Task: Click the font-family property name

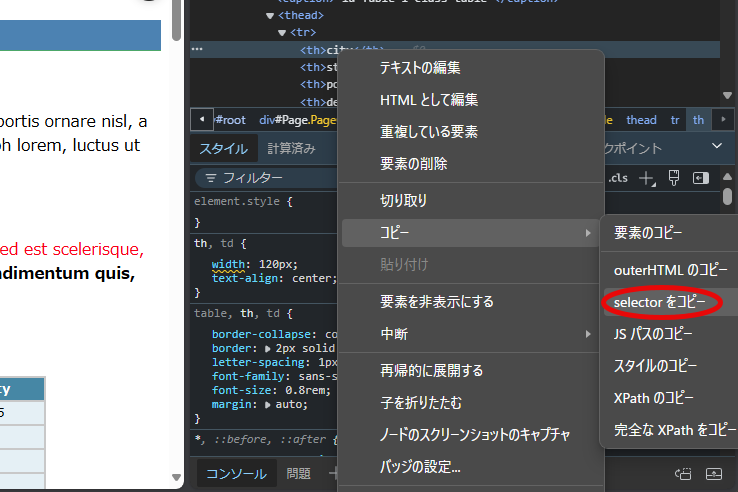Action: (x=248, y=377)
